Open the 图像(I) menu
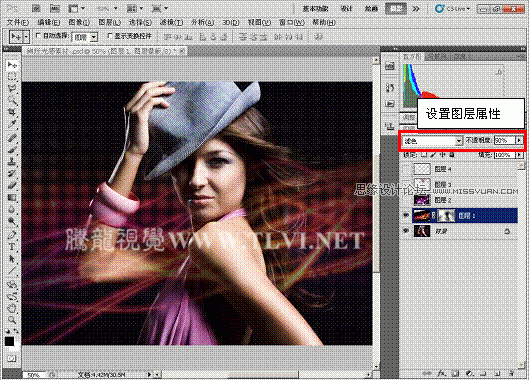This screenshot has height=380, width=529. [79, 22]
